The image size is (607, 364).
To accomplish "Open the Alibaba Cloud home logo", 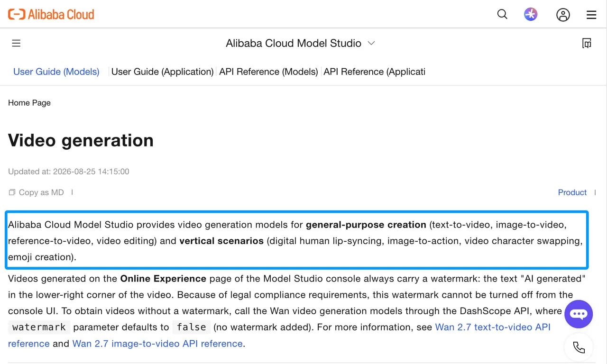I will click(51, 14).
